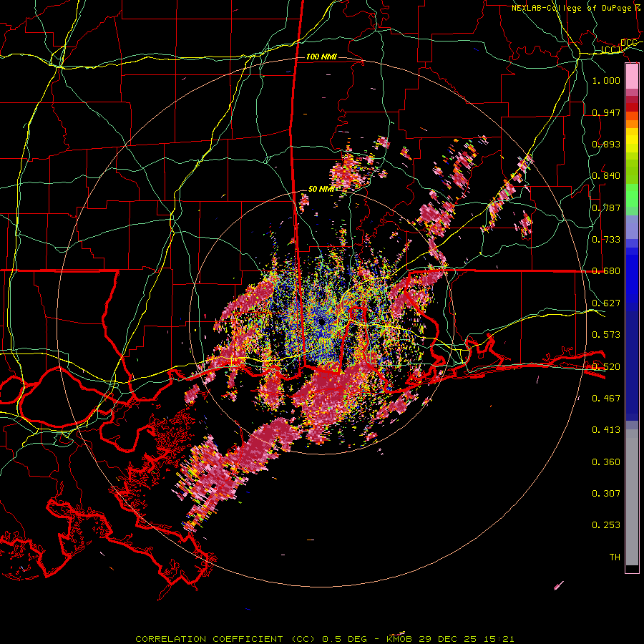Click the 15:21 timestamp in caption
Screen dimensions: 644x644
click(498, 639)
